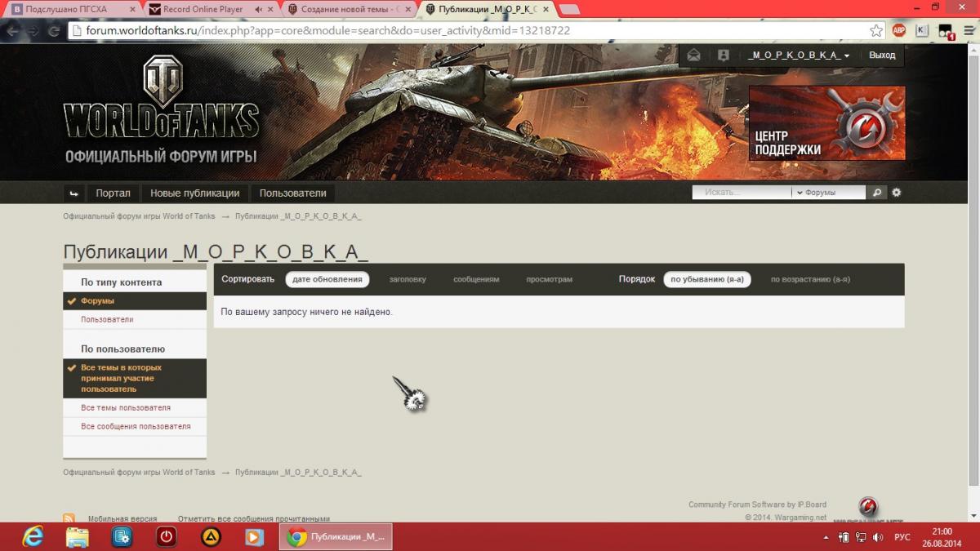Switch to the Создание новой темы tab
The width and height of the screenshot is (980, 551).
(x=350, y=9)
